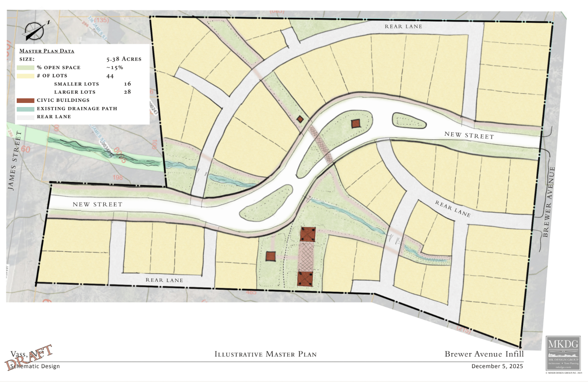
Task: Click the small square civic building in the lower park
Action: [271, 256]
